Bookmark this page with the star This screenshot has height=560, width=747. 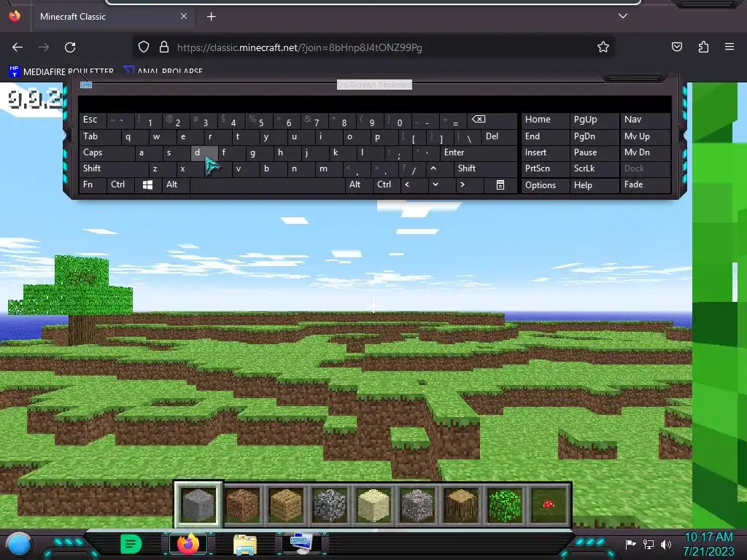click(603, 47)
